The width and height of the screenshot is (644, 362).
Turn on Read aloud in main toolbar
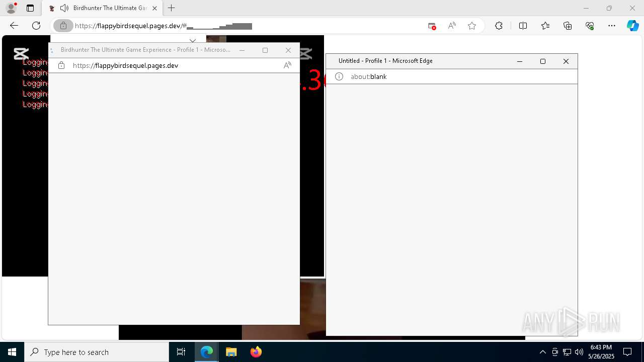(x=452, y=26)
